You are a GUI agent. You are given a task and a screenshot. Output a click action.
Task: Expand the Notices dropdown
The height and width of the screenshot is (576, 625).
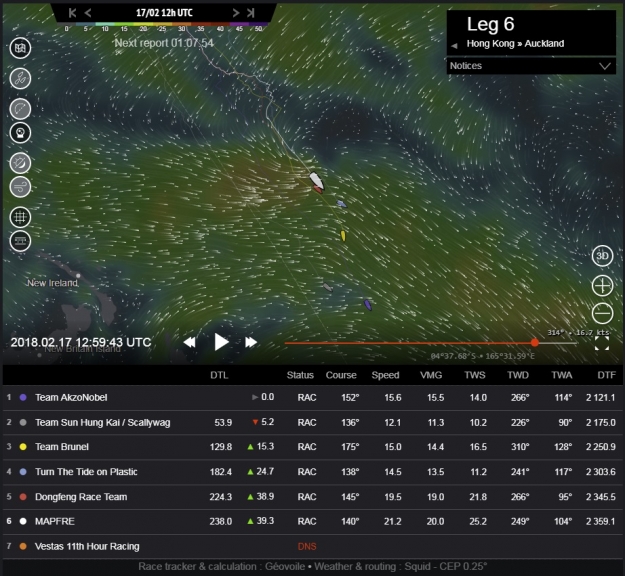pyautogui.click(x=531, y=66)
